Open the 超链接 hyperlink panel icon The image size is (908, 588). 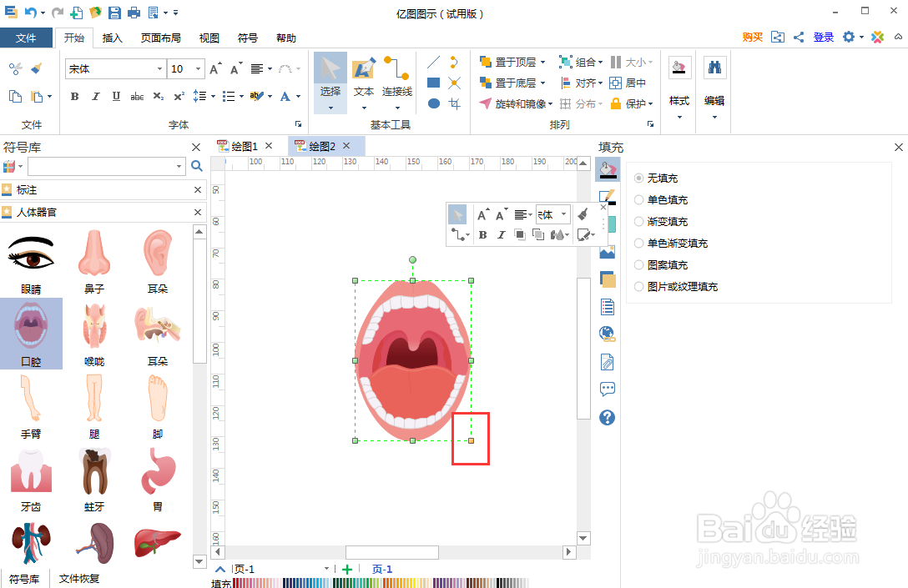click(607, 333)
